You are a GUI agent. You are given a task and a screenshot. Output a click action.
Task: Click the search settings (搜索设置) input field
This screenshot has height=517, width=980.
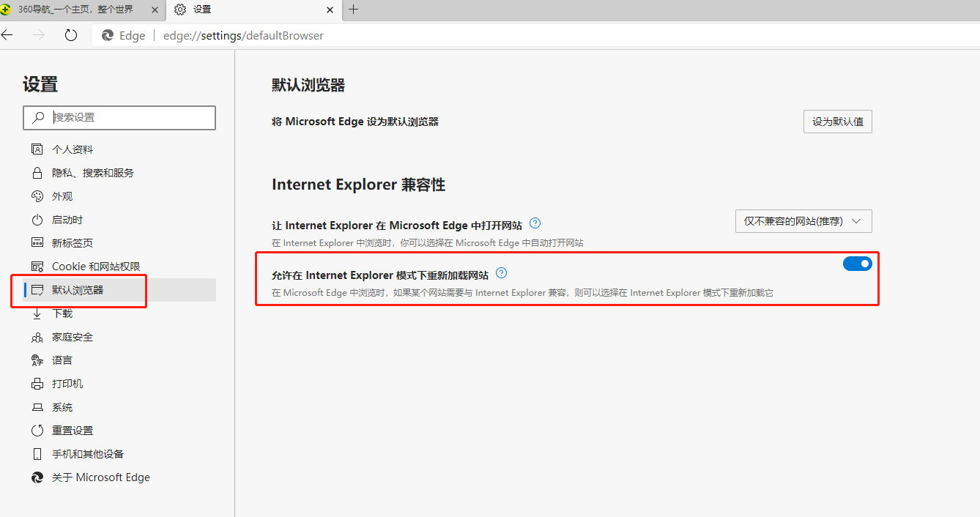[x=132, y=117]
